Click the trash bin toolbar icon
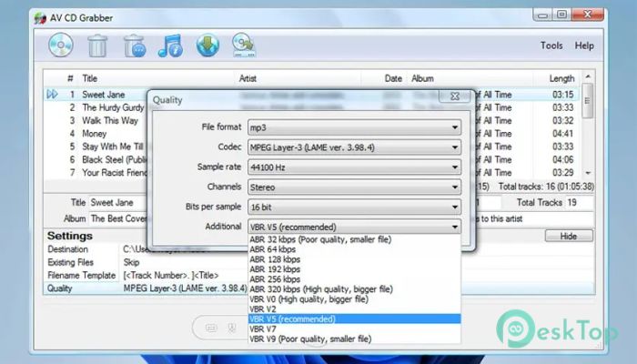Image resolution: width=637 pixels, height=364 pixels. [x=97, y=45]
